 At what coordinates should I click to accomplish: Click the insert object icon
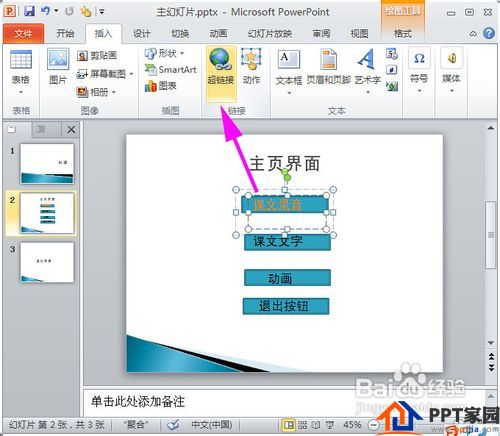coord(392,86)
